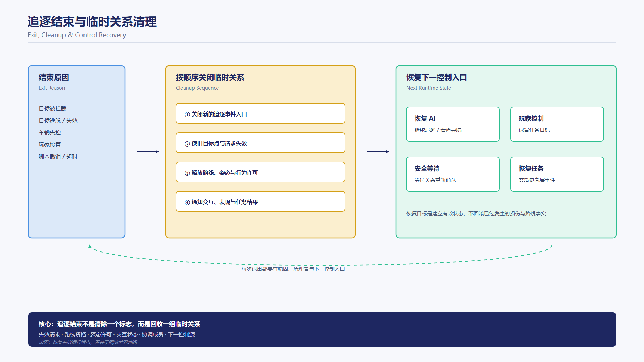Click the note 恢复目标是建立有效状态
Screen dimensions: 644x362
tap(476, 214)
